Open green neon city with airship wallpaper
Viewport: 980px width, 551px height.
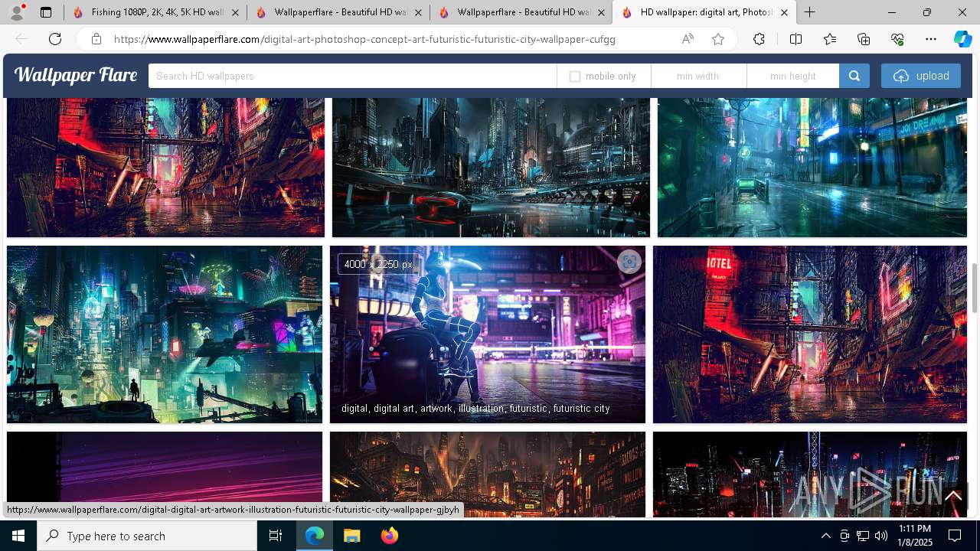pos(165,334)
